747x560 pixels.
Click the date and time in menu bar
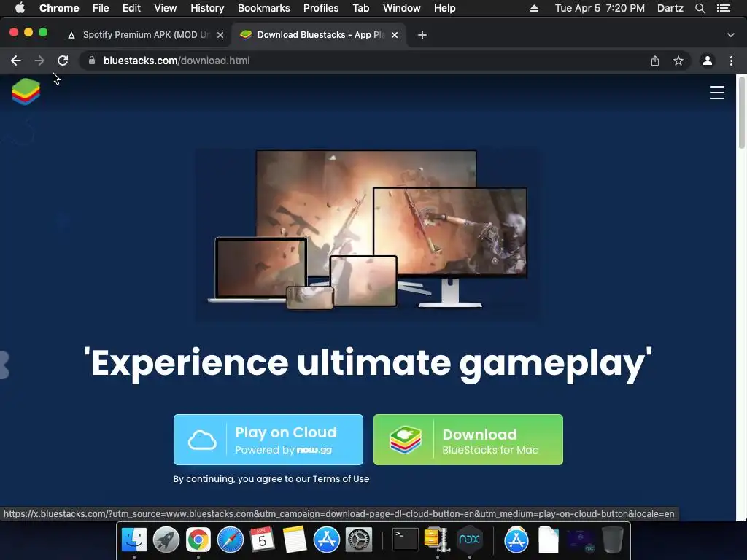tap(600, 8)
